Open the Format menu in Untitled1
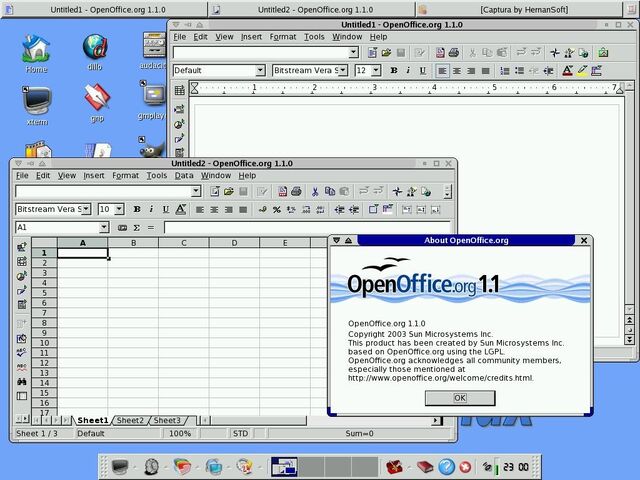Viewport: 640px width, 480px height. click(282, 37)
